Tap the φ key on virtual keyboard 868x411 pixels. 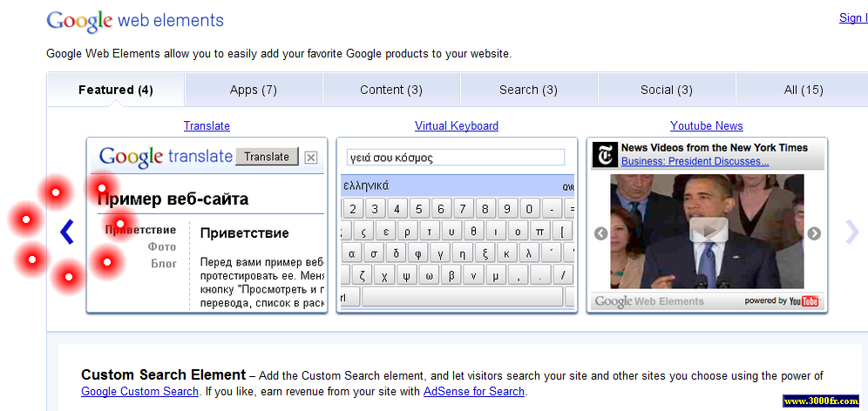click(418, 254)
